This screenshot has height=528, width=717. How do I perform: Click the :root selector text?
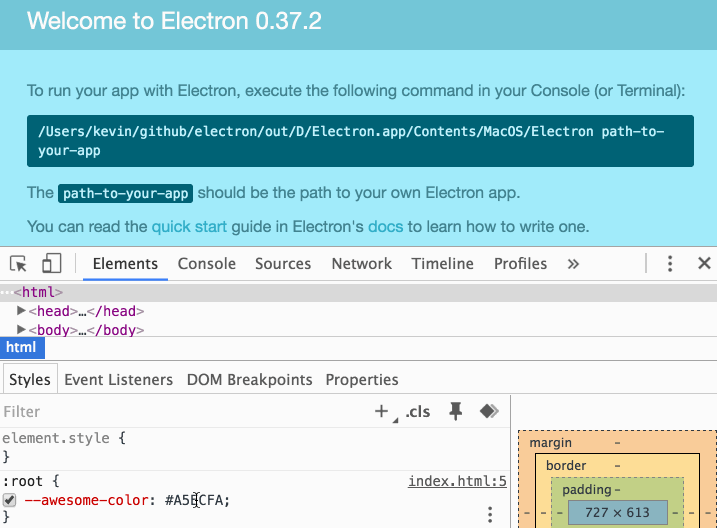coord(22,481)
